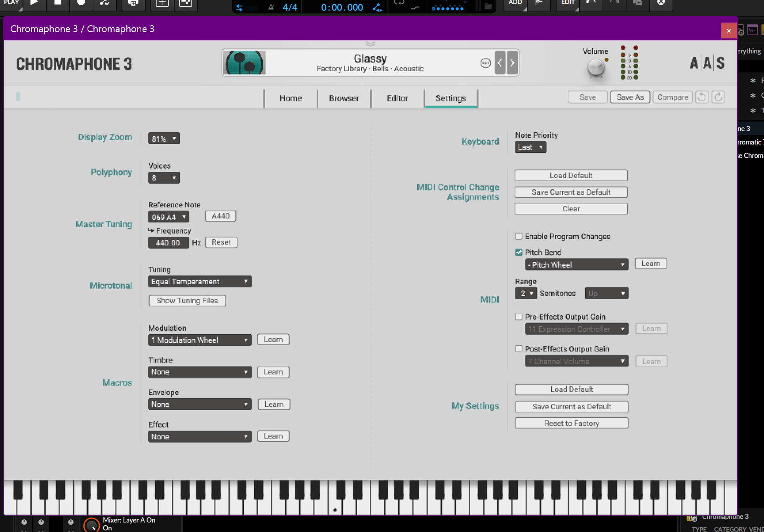Click the Reset to Factory button

click(571, 423)
